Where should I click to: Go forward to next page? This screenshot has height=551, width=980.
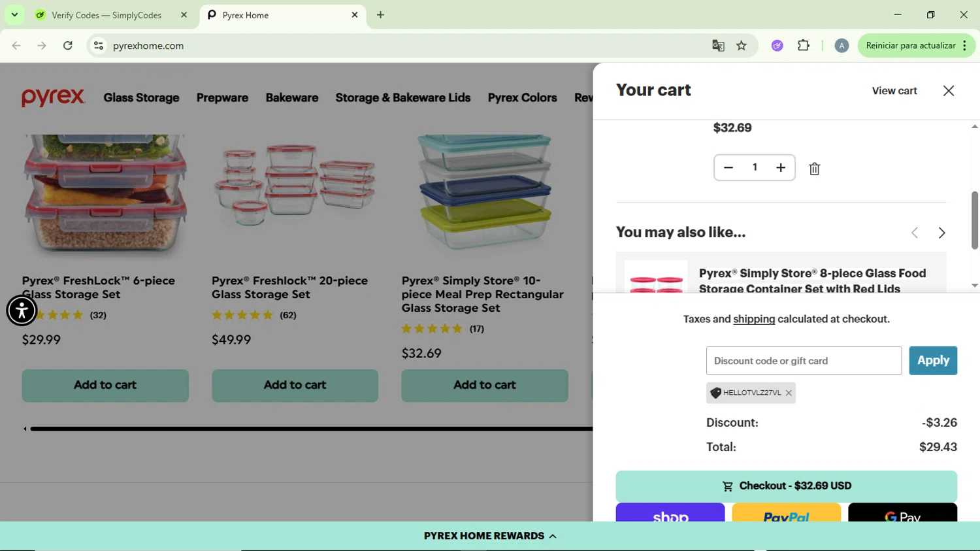[x=42, y=46]
